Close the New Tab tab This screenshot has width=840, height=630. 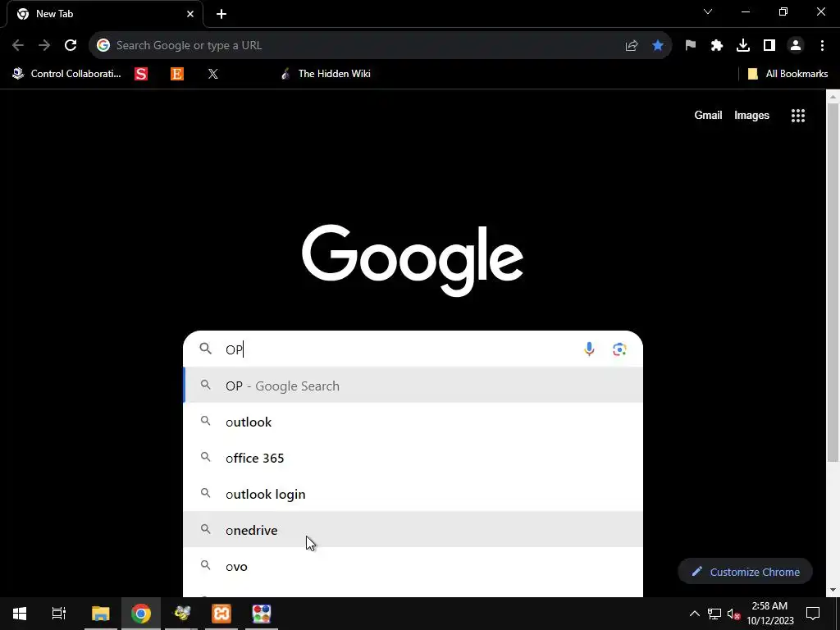click(x=190, y=14)
